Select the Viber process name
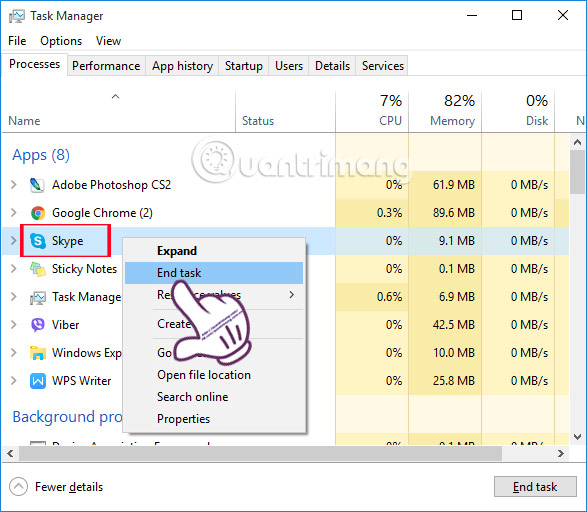Screen dimensions: 587x512 pyautogui.click(x=66, y=325)
